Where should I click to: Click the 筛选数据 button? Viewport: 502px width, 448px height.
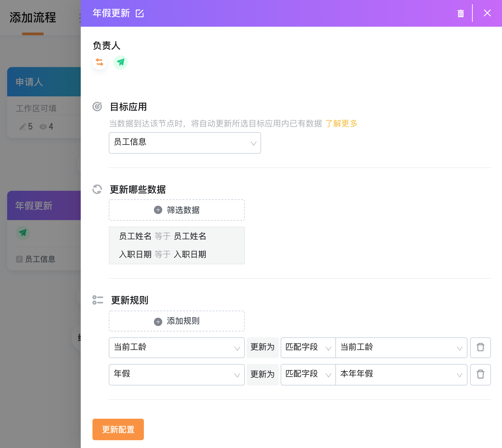(x=177, y=210)
